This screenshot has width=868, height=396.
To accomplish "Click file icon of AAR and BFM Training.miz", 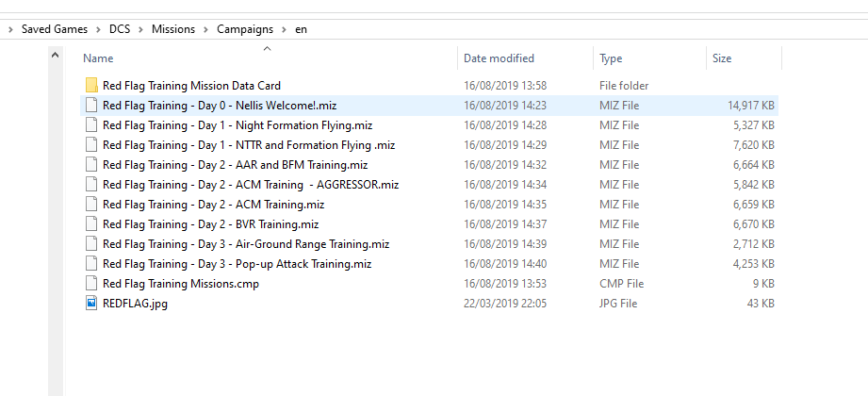I will point(92,165).
